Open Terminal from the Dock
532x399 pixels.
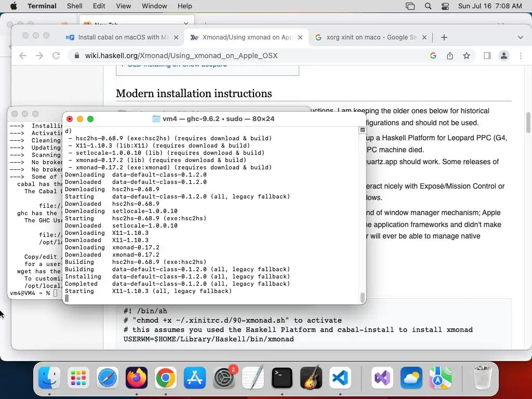(x=282, y=378)
